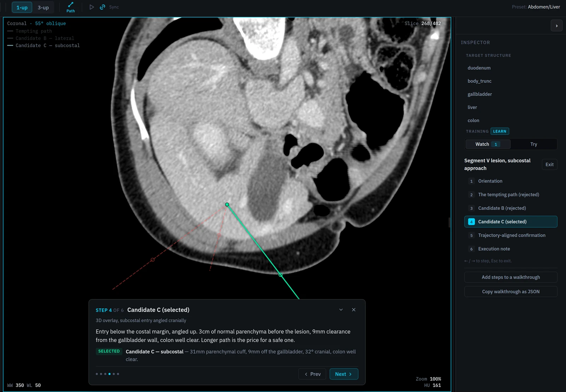
Task: Click the HU 161 readout
Action: click(433, 385)
